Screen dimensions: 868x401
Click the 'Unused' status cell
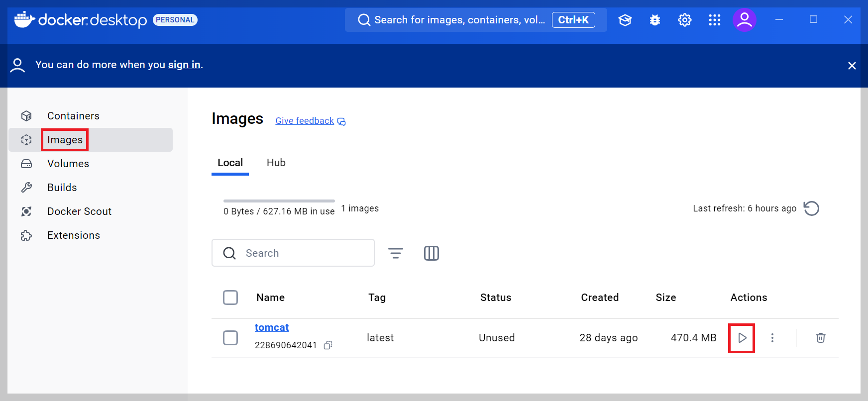(x=497, y=338)
